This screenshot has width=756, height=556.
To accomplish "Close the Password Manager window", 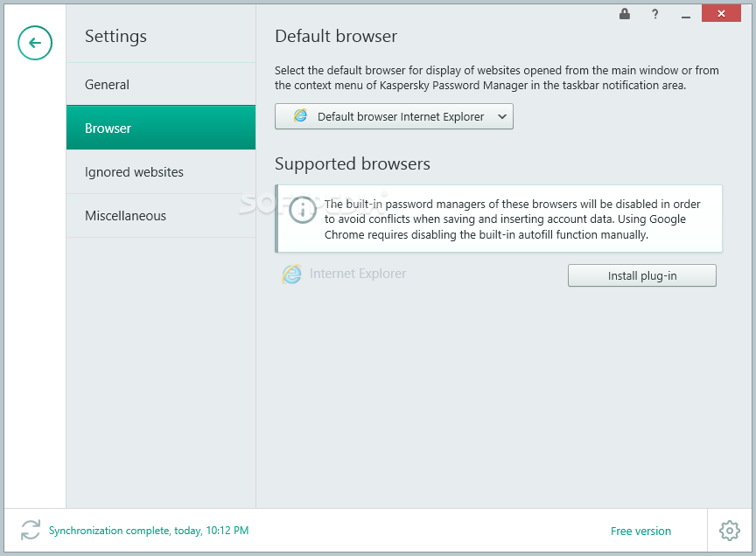I will coord(721,13).
